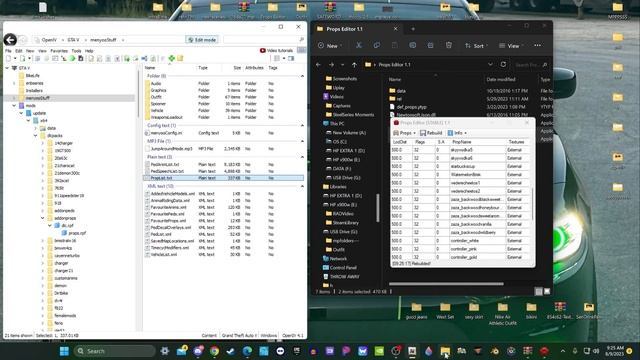The height and width of the screenshot is (360, 640).
Task: Click the Up arrow in File Explorer navigation
Action: [354, 64]
